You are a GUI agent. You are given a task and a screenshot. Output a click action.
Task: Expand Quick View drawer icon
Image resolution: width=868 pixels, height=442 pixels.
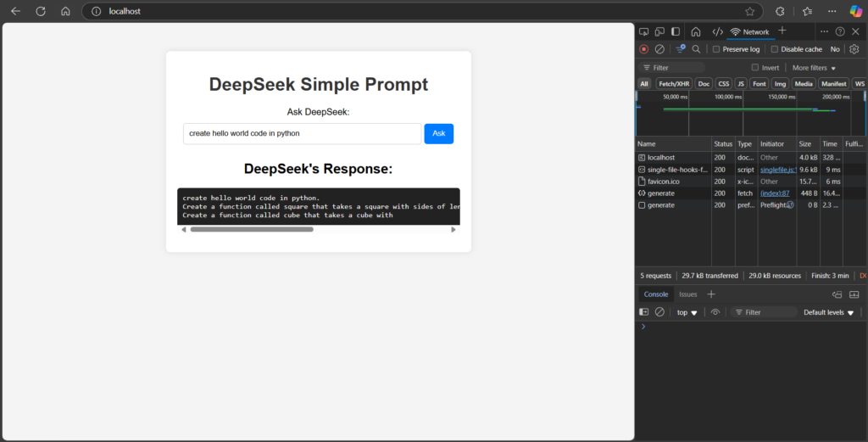(x=854, y=294)
